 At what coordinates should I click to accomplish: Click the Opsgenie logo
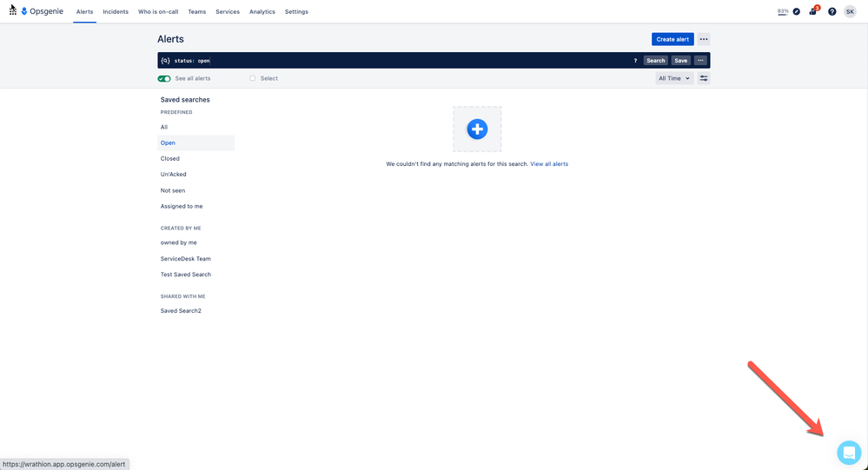point(42,11)
